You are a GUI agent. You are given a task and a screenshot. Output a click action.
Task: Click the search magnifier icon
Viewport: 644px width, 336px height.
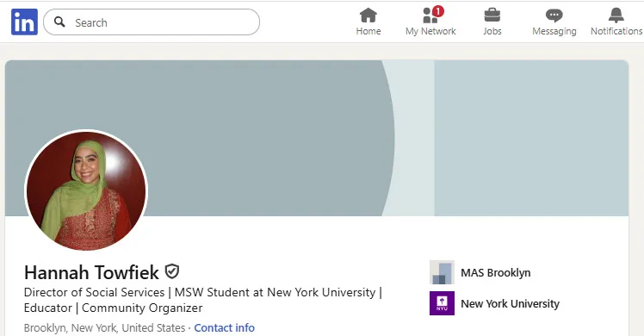59,22
